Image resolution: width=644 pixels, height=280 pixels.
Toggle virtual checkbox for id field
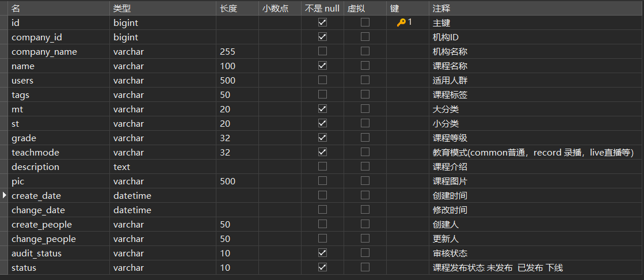(x=365, y=22)
